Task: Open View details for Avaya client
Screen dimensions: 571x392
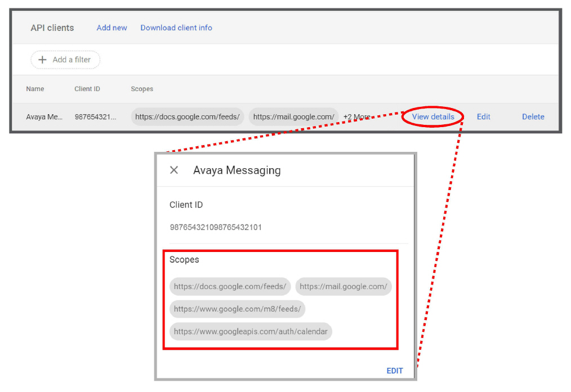Action: pos(433,117)
